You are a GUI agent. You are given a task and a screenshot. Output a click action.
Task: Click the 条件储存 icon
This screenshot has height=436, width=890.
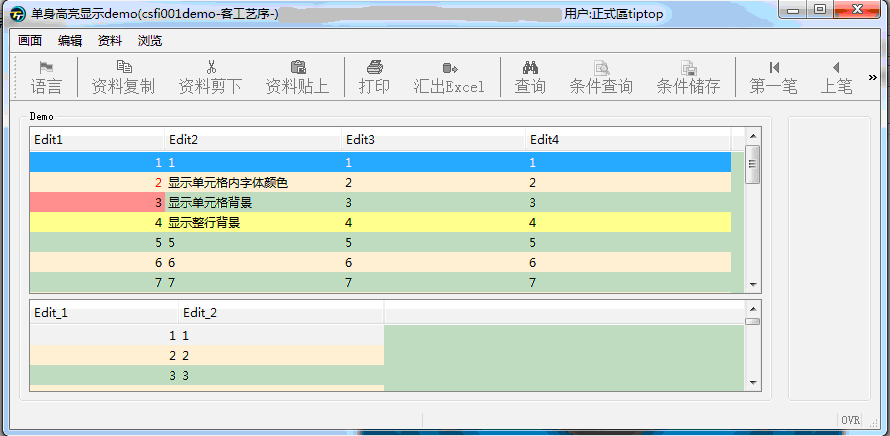[x=689, y=68]
